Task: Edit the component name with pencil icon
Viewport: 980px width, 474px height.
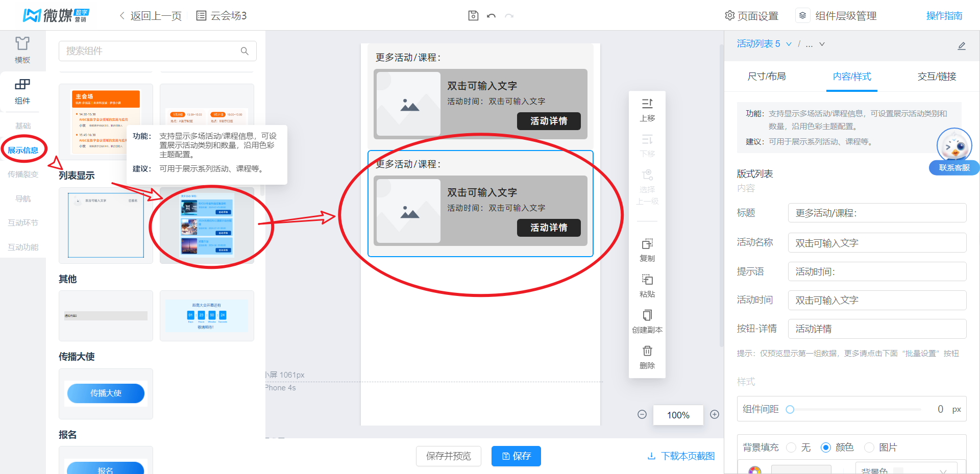Action: pos(962,45)
